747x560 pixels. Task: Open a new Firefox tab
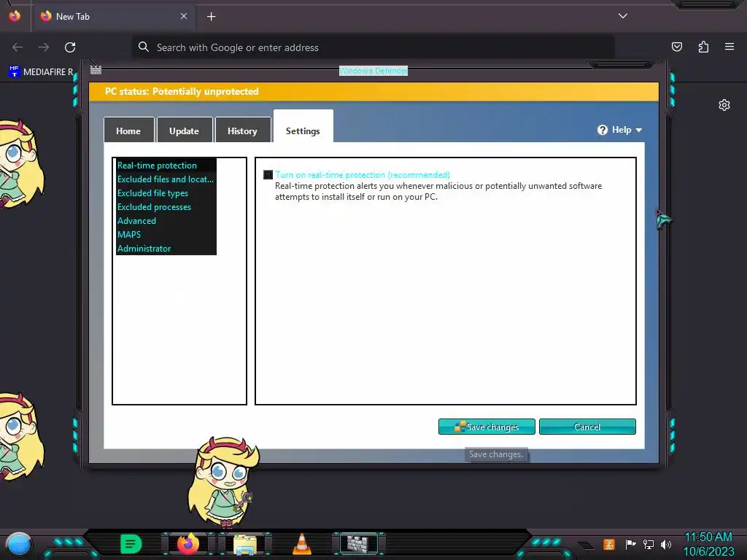(x=211, y=17)
